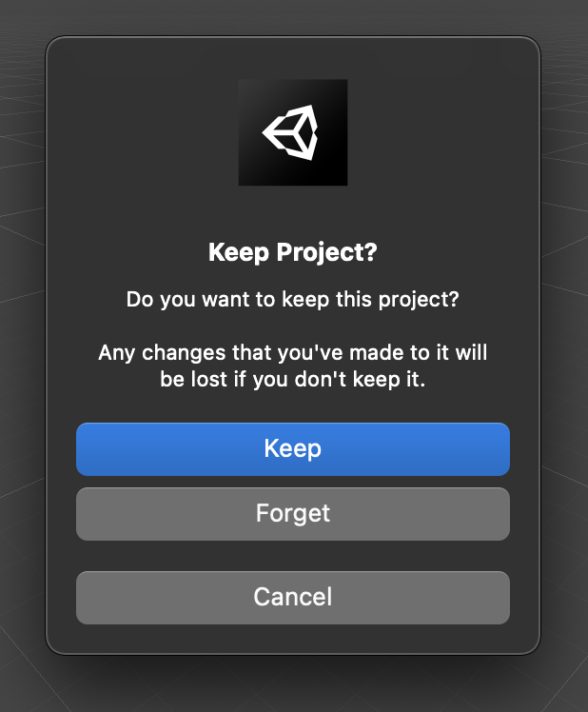Screen dimensions: 588x712
Task: Abort the prompt with Cancel
Action: click(293, 597)
